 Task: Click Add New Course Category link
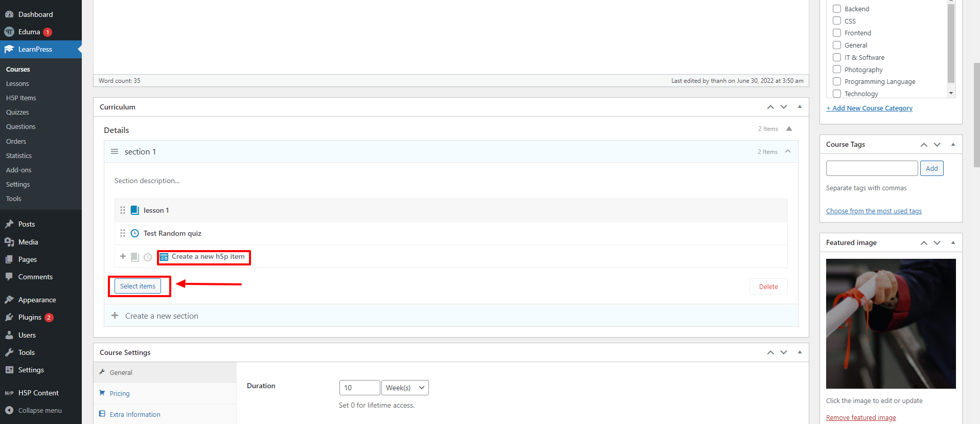869,108
